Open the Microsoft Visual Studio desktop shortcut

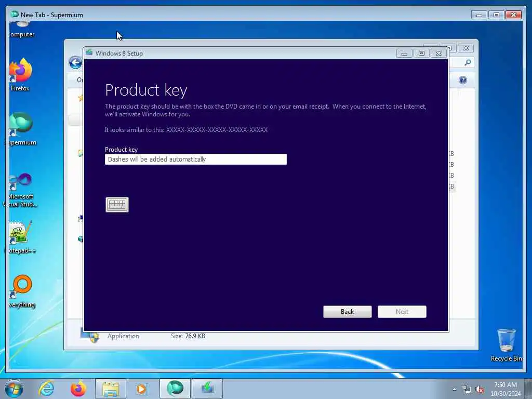click(x=21, y=190)
